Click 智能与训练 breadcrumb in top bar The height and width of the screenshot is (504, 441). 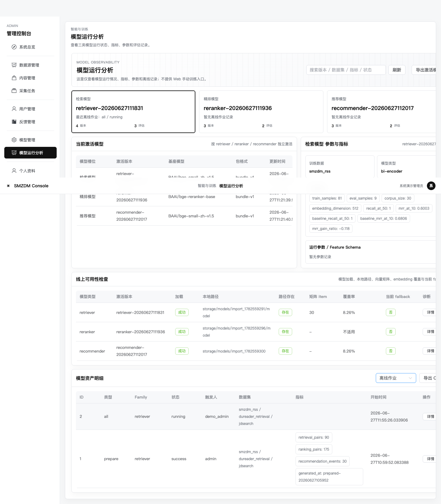207,186
